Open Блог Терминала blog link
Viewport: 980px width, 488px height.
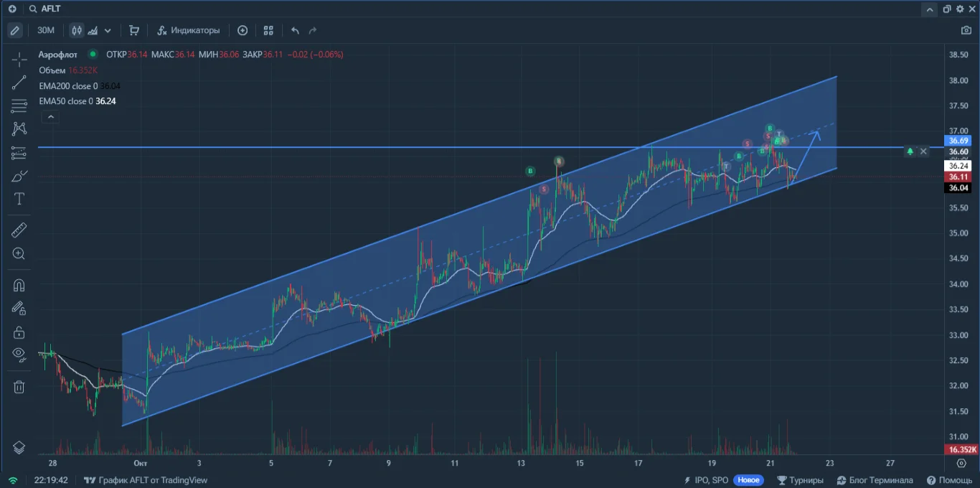pyautogui.click(x=875, y=480)
